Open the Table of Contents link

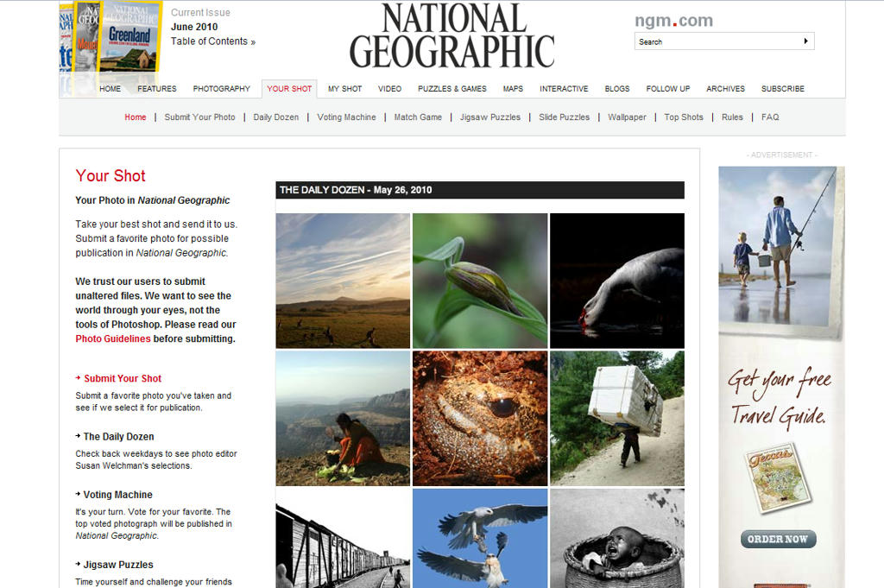[x=213, y=41]
